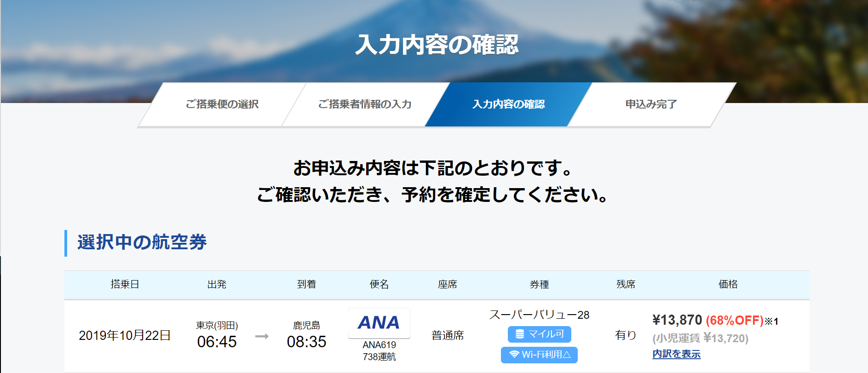The height and width of the screenshot is (373, 868).
Task: Click the flight number ANA619
Action: (379, 345)
